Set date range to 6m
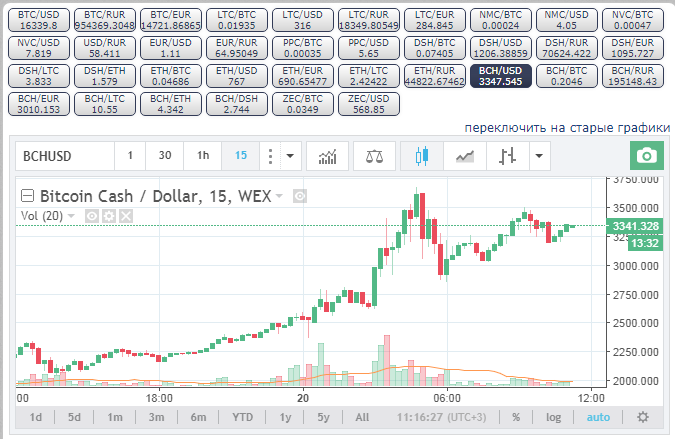The image size is (675, 439). (x=198, y=417)
